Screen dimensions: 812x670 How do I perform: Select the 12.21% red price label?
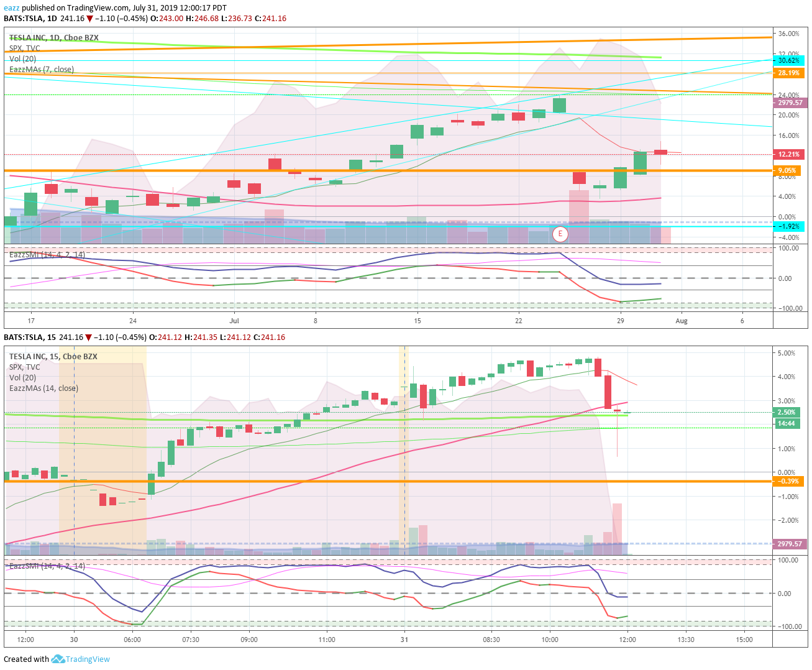point(789,154)
